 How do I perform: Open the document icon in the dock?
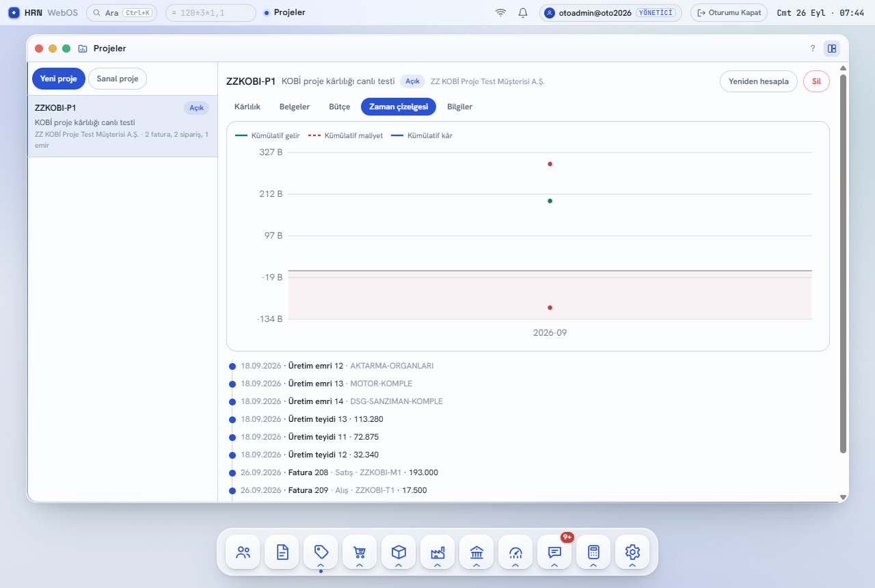click(282, 552)
